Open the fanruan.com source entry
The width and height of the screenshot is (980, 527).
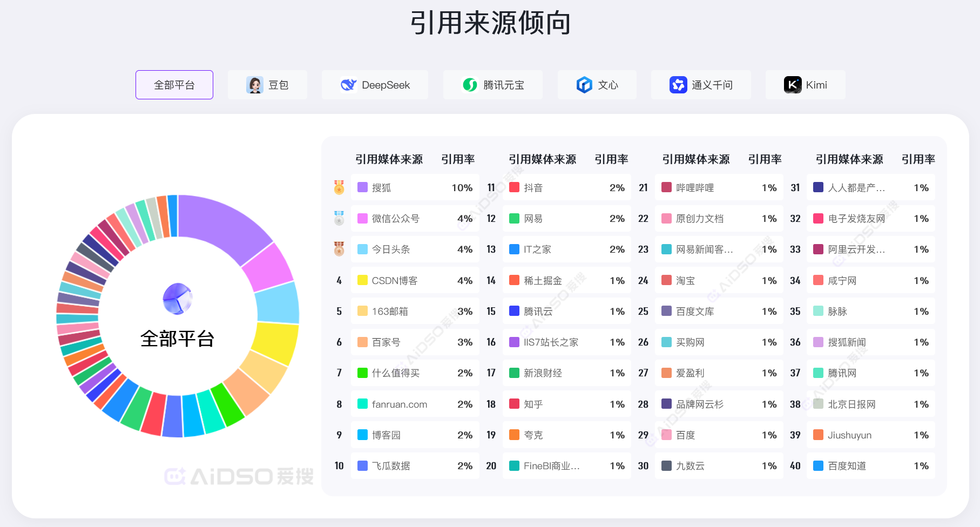point(399,404)
